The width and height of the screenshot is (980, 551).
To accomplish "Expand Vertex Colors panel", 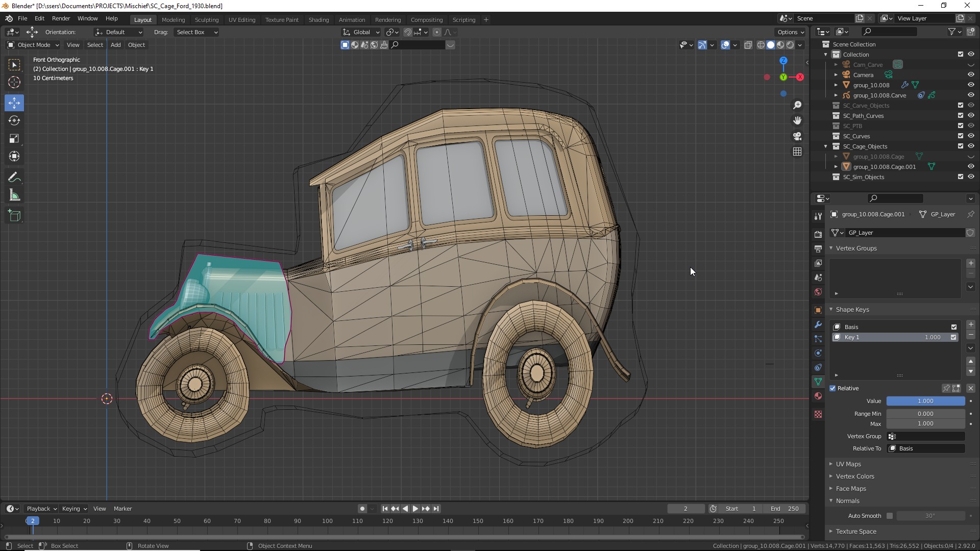I will (855, 476).
